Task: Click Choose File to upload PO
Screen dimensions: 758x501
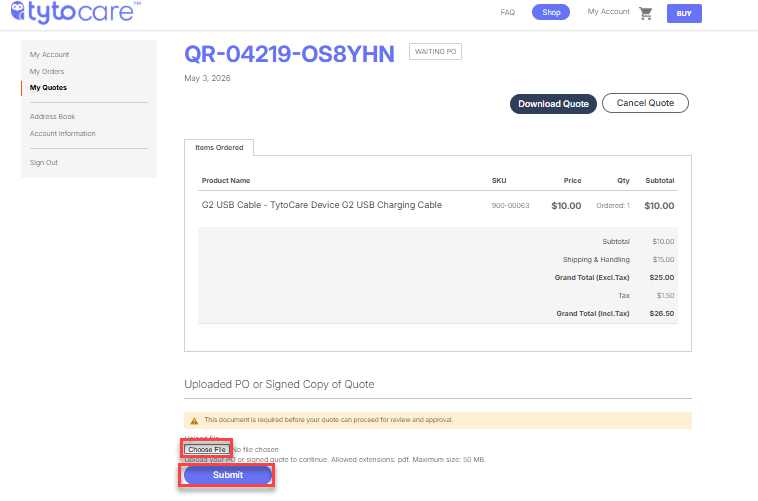Action: [207, 449]
